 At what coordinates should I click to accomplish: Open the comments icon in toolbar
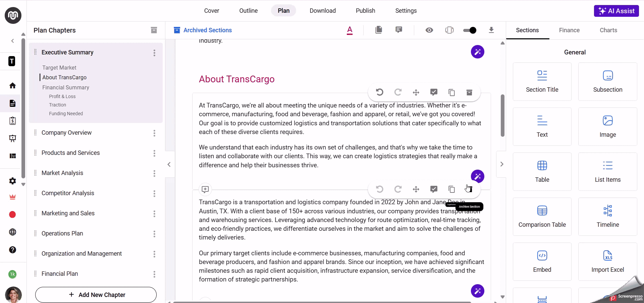(x=399, y=30)
